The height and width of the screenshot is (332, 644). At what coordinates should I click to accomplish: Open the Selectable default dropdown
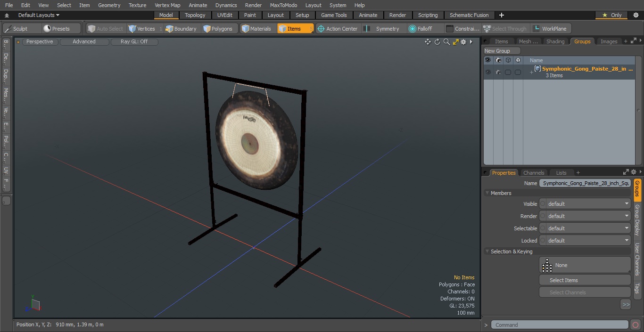(x=585, y=228)
